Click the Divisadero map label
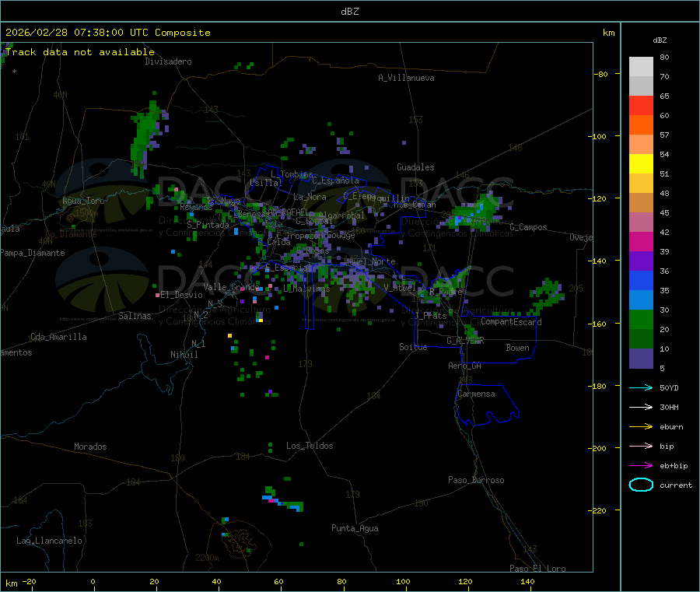This screenshot has width=700, height=592. tap(168, 61)
